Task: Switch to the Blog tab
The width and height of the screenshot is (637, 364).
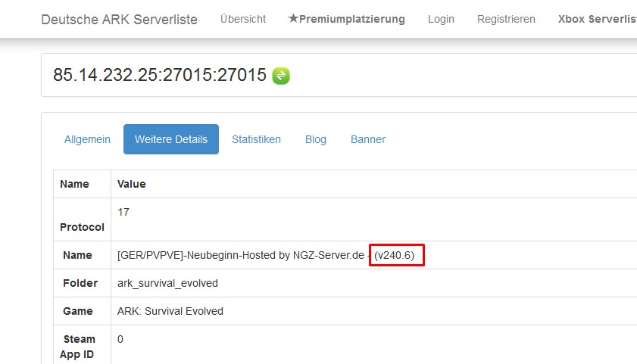Action: 316,139
